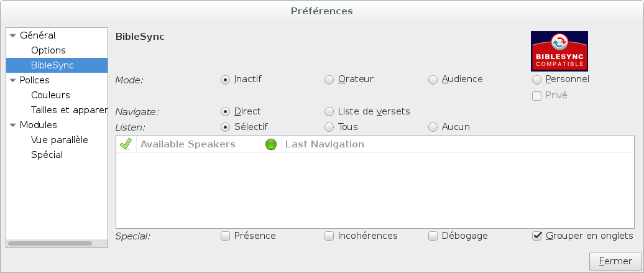Open the Options preferences page
Screen dimensions: 644x273
(x=48, y=50)
